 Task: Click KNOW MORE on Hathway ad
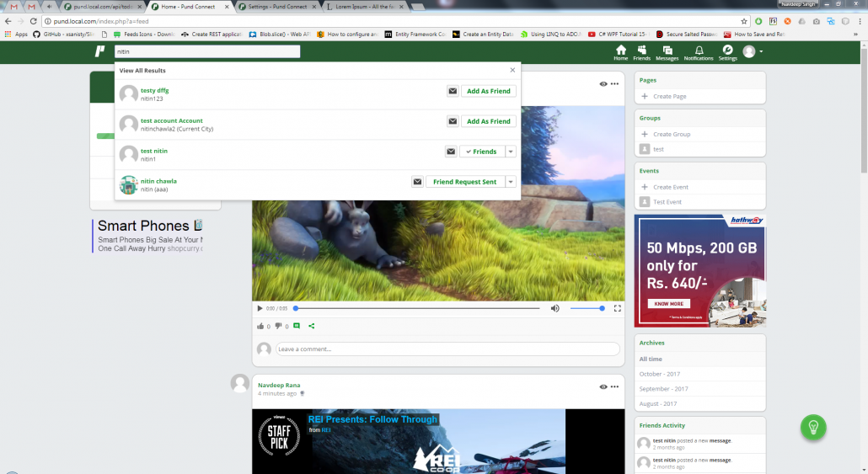pos(669,304)
